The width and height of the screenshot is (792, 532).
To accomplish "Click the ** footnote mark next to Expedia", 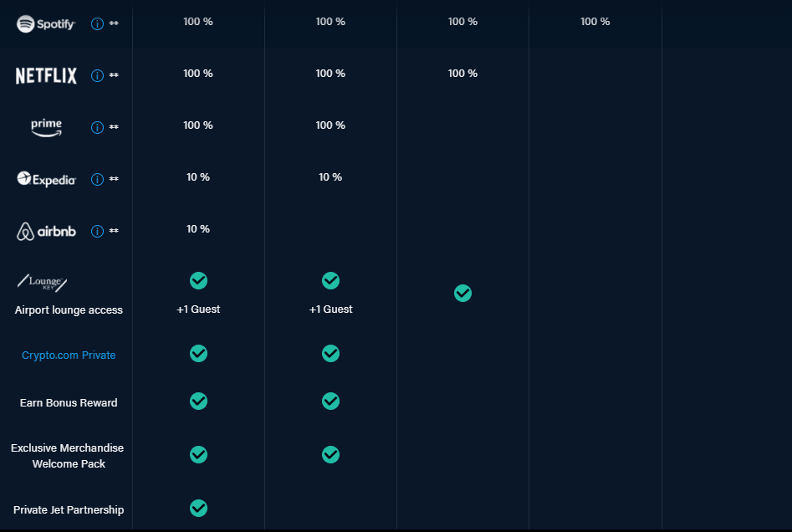I will [114, 179].
